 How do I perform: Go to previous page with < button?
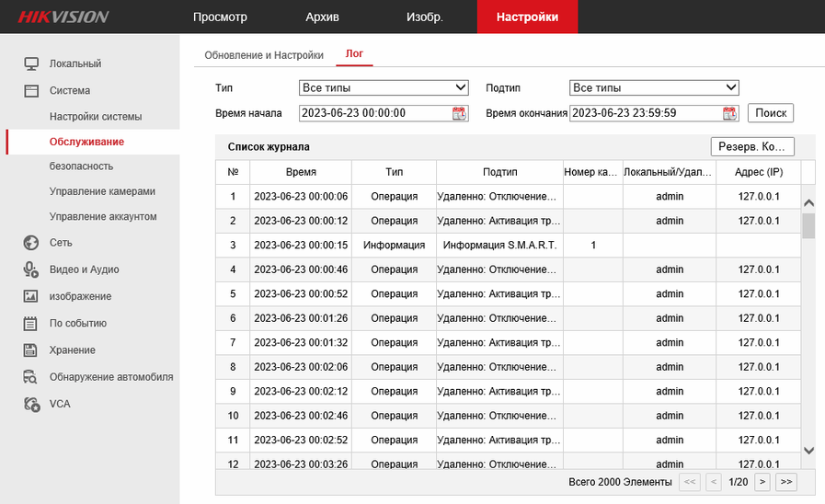click(x=714, y=482)
